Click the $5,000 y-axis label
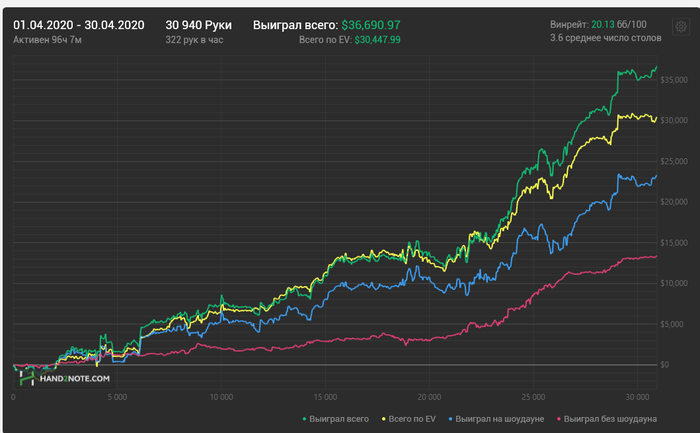This screenshot has height=433, width=700. (x=674, y=324)
